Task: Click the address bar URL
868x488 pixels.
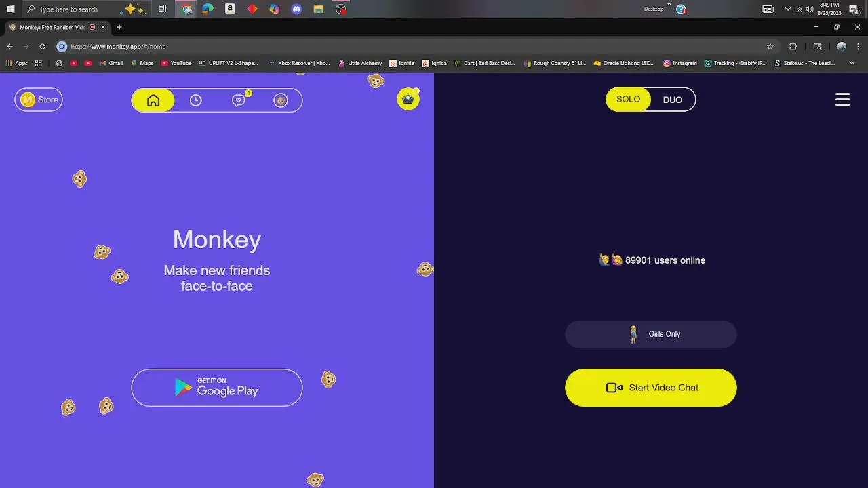Action: coord(118,47)
